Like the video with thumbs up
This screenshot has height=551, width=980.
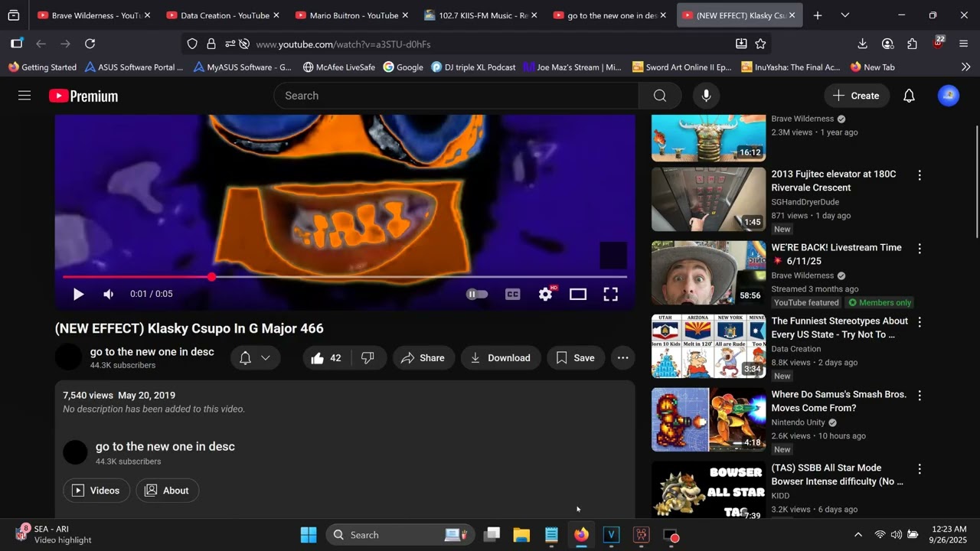[x=327, y=358]
